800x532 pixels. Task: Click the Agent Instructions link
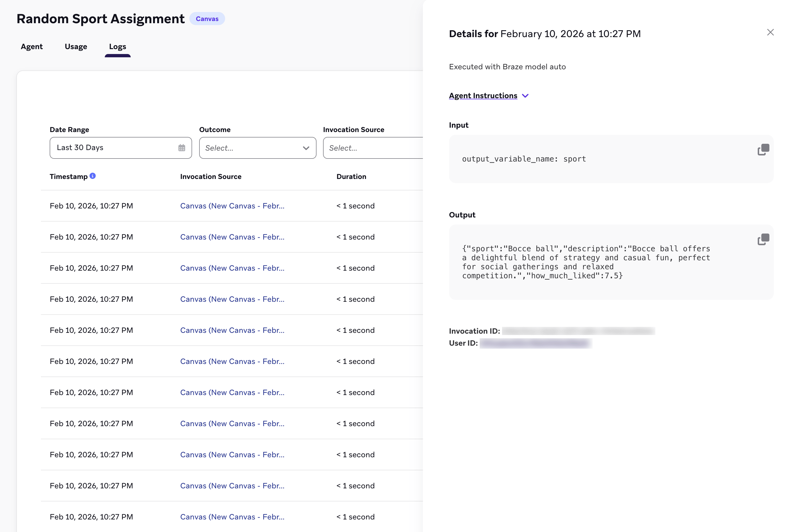click(483, 96)
